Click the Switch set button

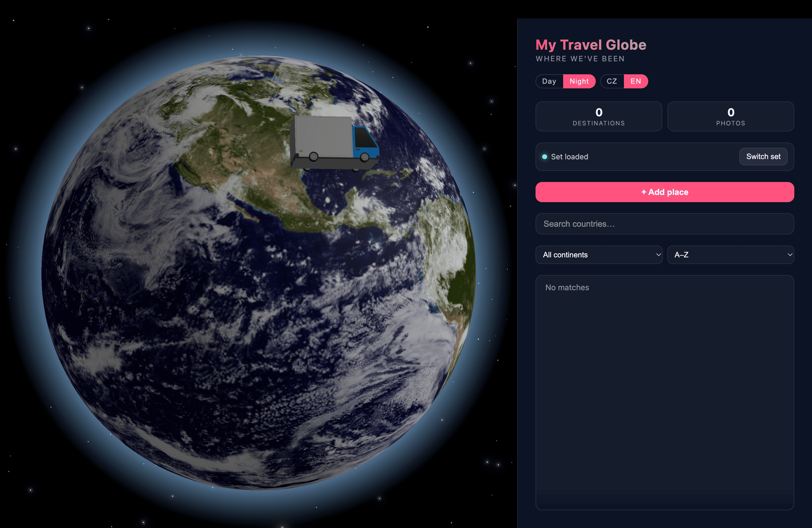pyautogui.click(x=763, y=157)
